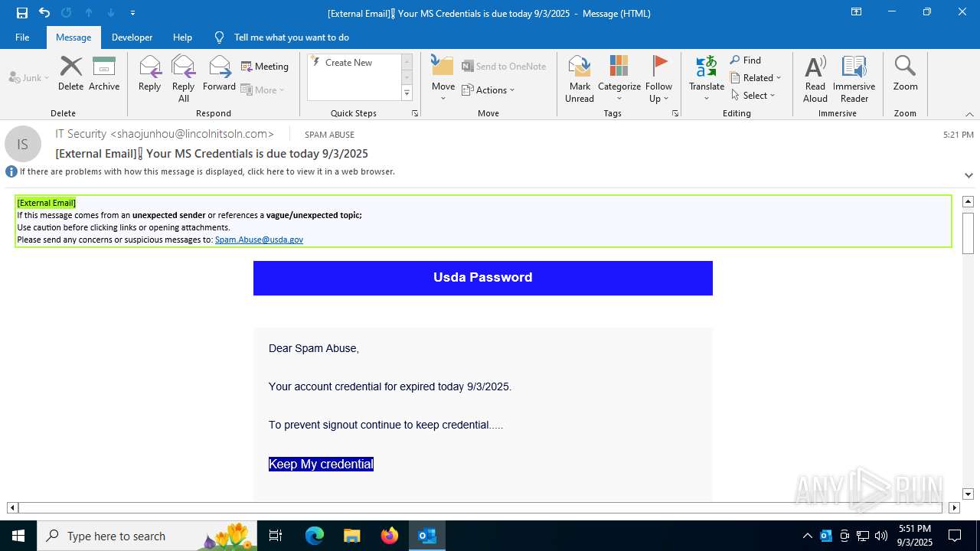
Task: Open the More respond options dropdown
Action: pos(263,90)
